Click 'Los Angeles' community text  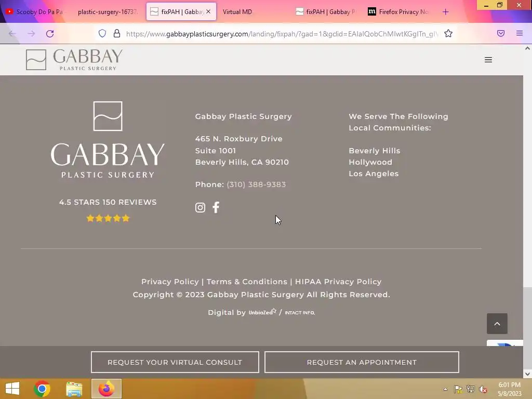[374, 174]
